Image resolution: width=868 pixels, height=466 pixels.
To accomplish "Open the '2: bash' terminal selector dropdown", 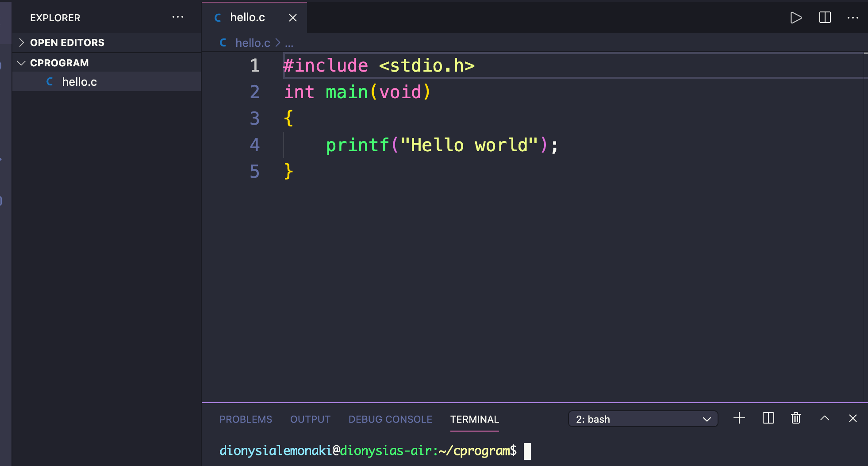I will [x=642, y=419].
